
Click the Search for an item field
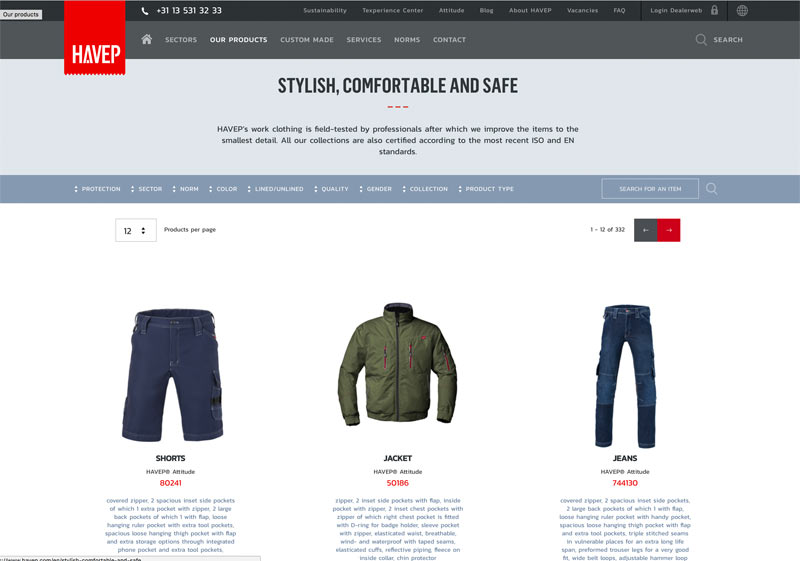(x=650, y=189)
